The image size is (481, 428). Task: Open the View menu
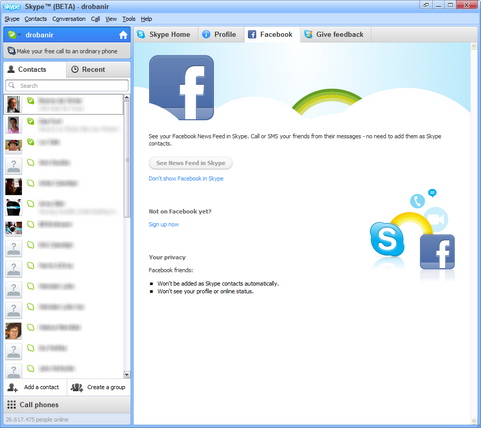tap(111, 19)
